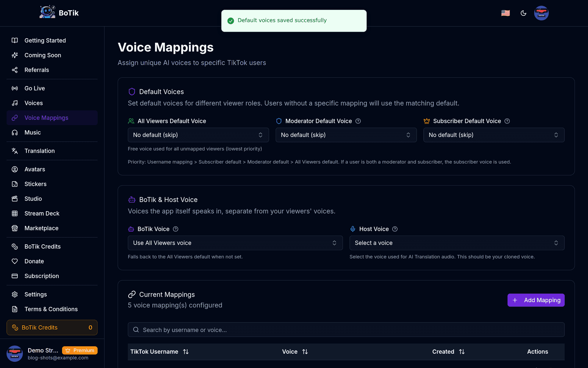Click the Translation language icon
This screenshot has height=368, width=588.
pyautogui.click(x=15, y=151)
